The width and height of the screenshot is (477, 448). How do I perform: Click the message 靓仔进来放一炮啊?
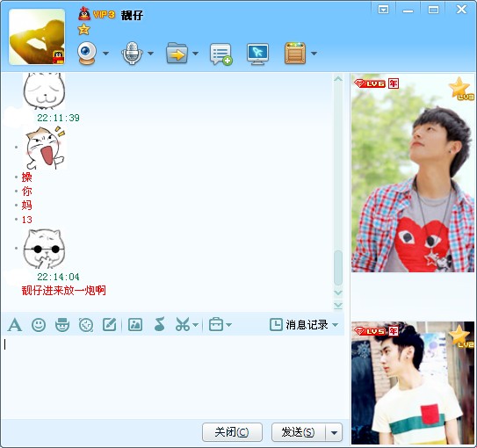[63, 291]
